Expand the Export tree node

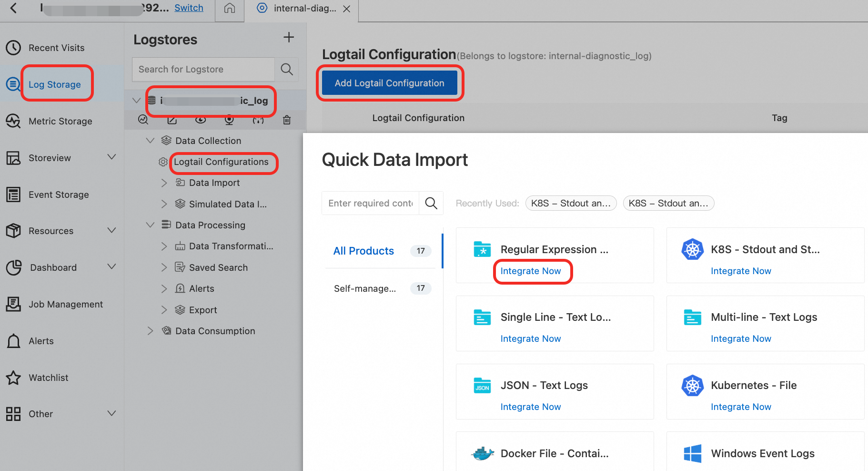click(164, 310)
